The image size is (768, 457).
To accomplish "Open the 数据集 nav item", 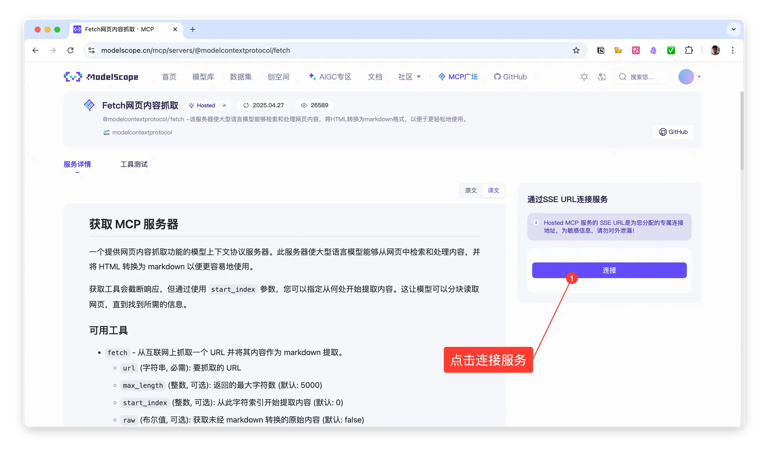I will 240,77.
